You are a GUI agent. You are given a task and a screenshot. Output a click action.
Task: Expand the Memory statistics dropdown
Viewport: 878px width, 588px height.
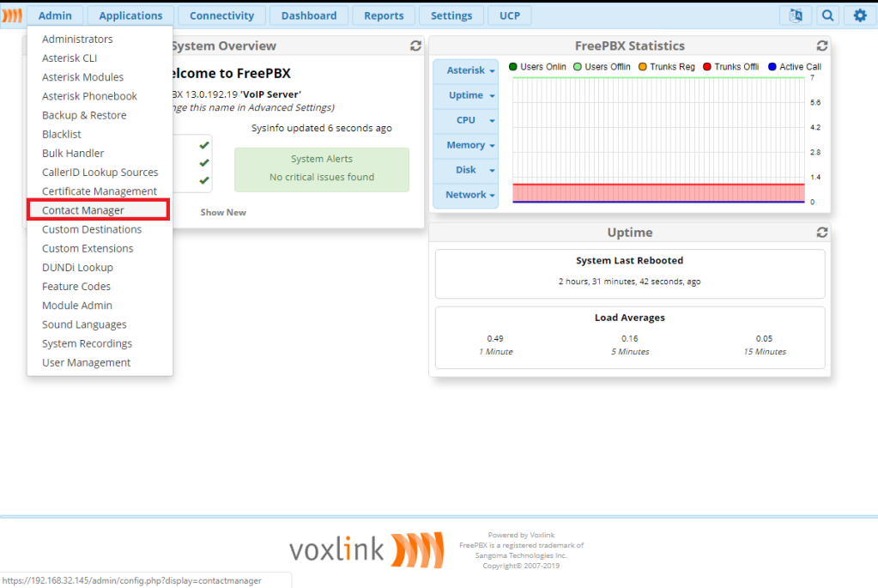point(466,145)
